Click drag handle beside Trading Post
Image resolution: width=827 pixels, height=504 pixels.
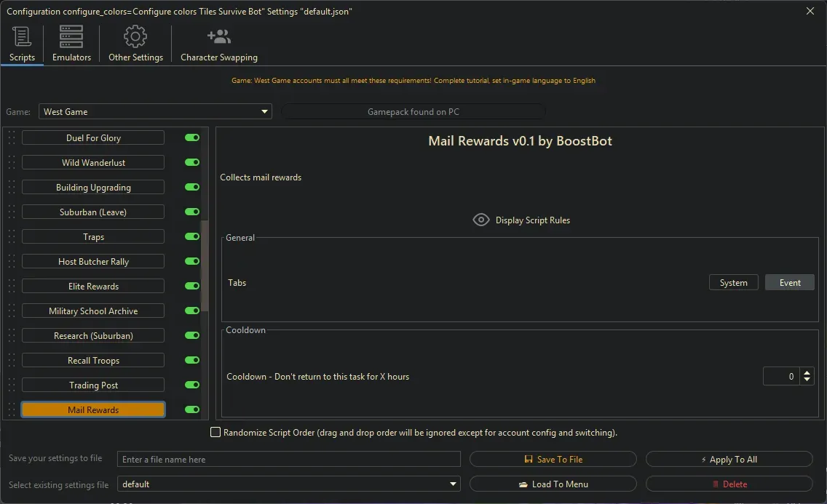coord(11,385)
